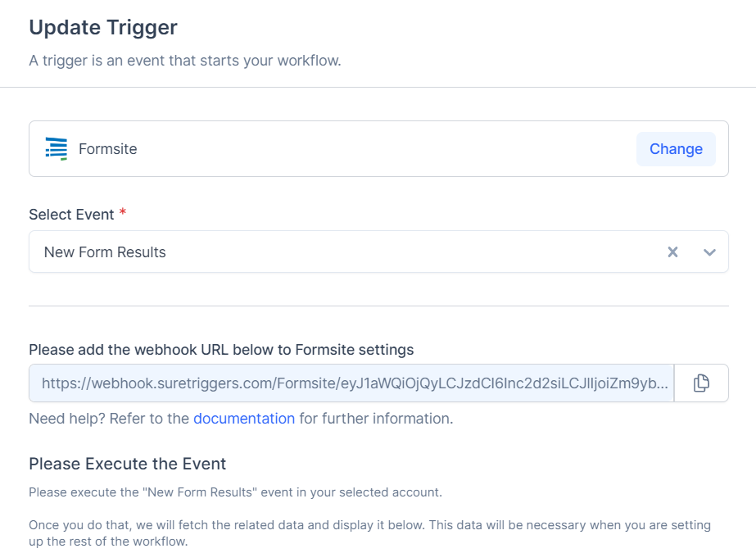Click the "Once you do that" paragraph
The width and height of the screenshot is (756, 553).
point(369,533)
